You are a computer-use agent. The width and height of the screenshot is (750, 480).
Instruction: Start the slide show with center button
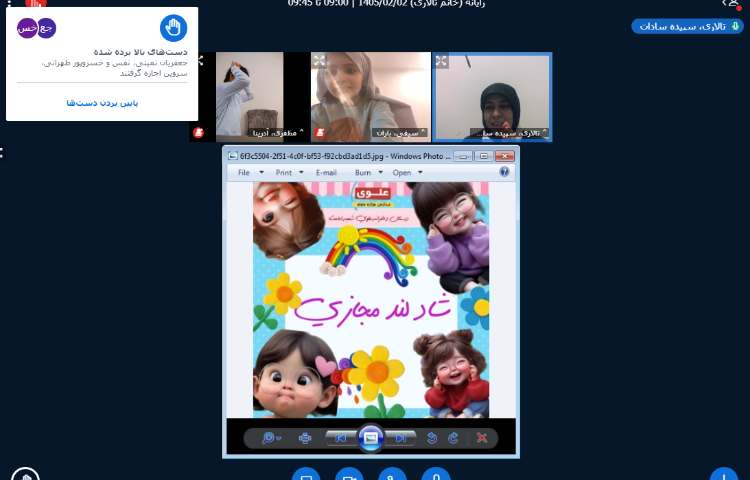(x=371, y=437)
